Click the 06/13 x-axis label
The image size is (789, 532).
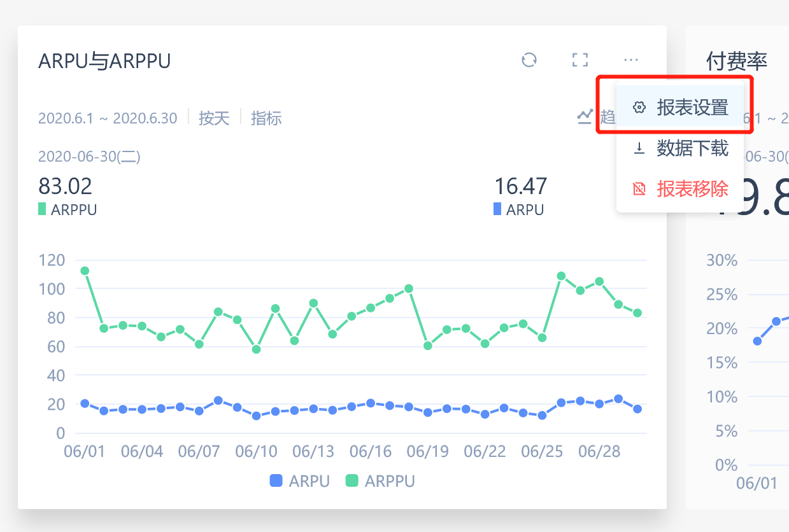313,451
